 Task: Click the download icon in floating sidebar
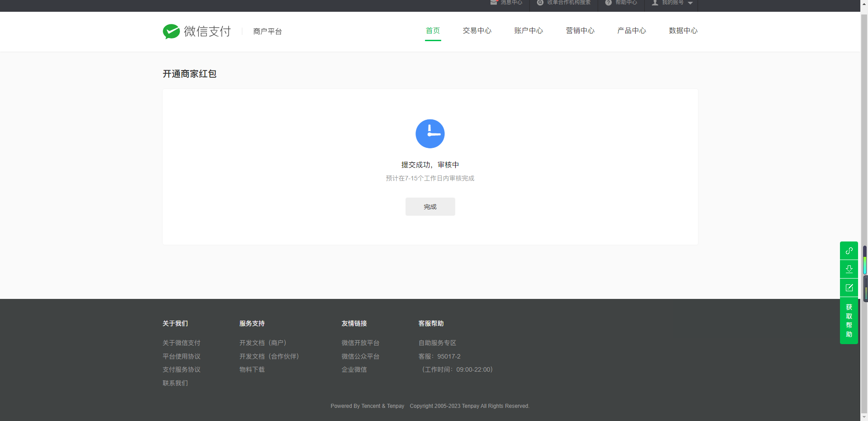(x=849, y=269)
